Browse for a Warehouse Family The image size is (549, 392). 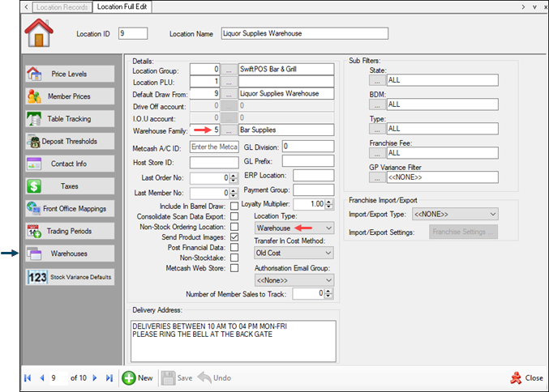click(229, 130)
